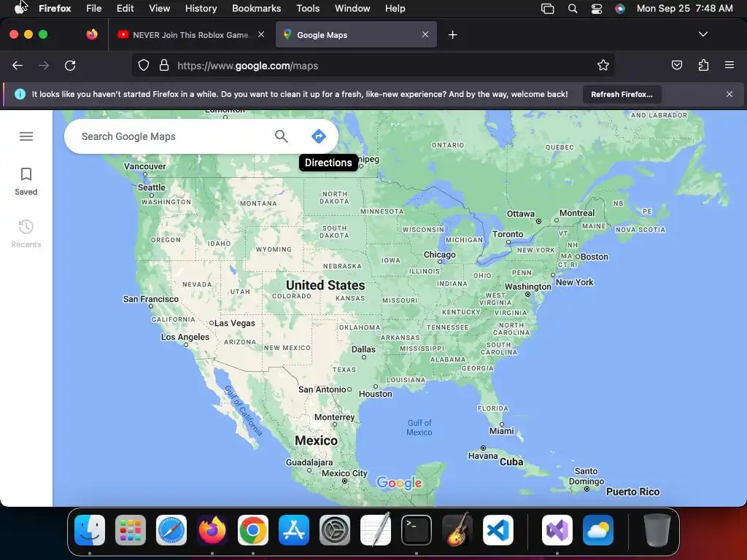Dismiss the Firefox refresh notification bar
Screen dimensions: 747x560
coord(729,94)
